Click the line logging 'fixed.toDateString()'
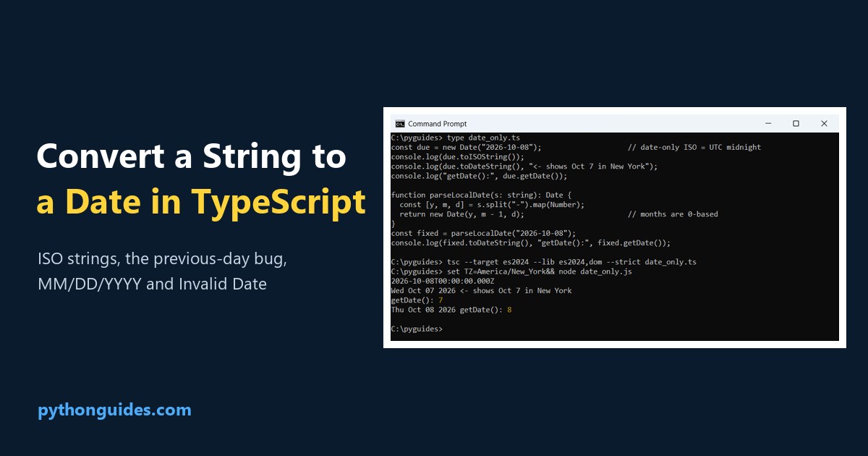This screenshot has height=456, width=868. click(x=531, y=243)
